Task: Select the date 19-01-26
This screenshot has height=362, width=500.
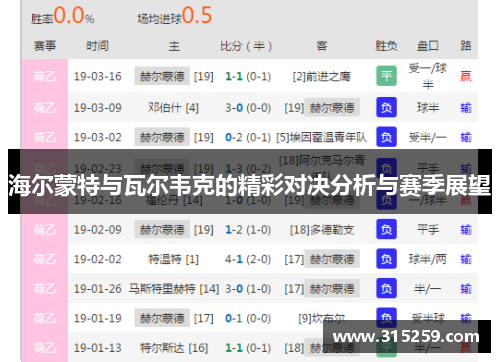Action: [x=98, y=289]
